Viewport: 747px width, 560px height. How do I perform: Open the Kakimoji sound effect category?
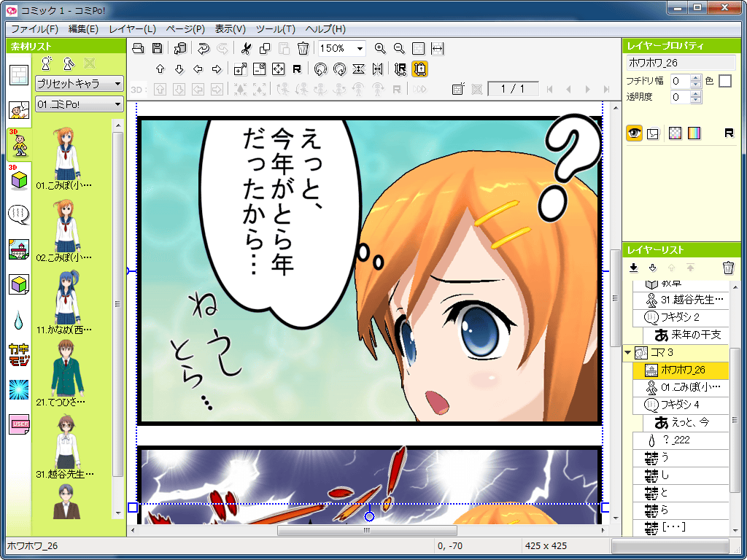[x=19, y=355]
